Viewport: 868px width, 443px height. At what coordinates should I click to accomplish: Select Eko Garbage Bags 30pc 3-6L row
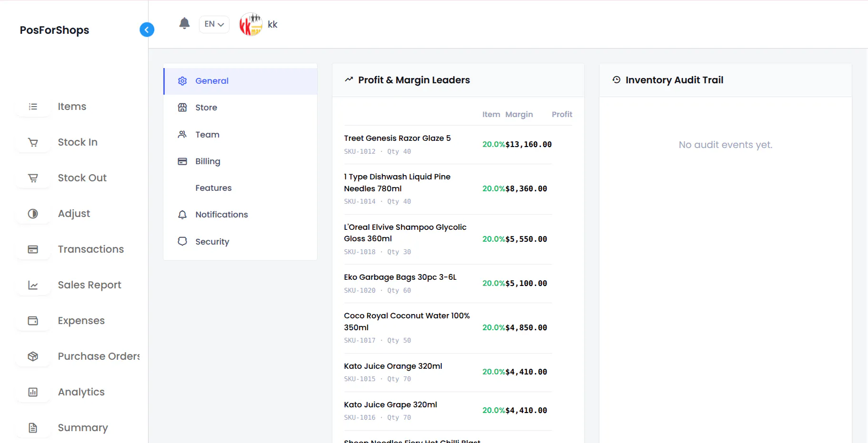448,284
